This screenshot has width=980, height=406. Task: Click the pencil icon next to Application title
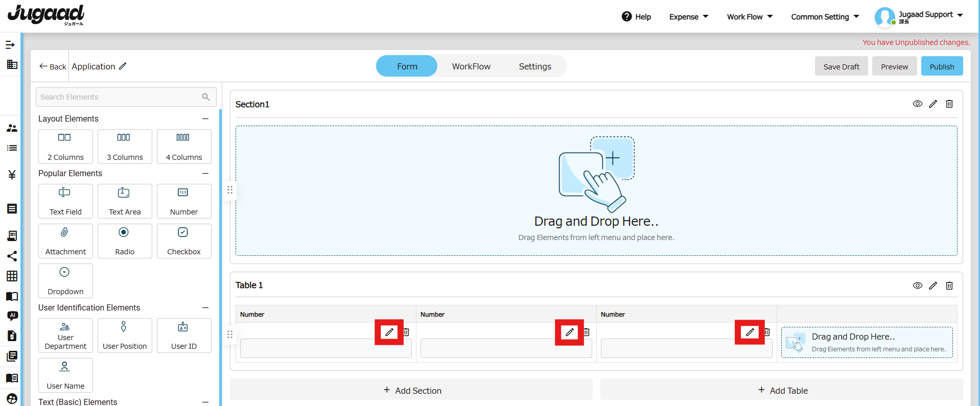pos(123,66)
